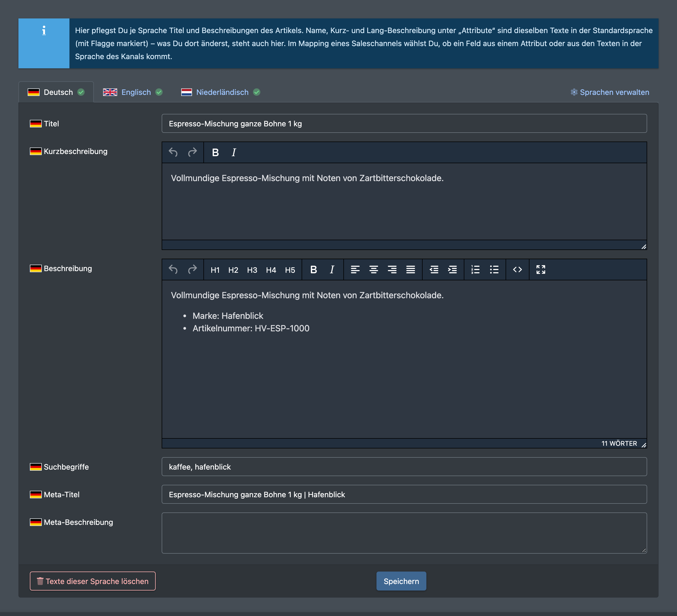Undo in the Kurzbeschreibung editor
The width and height of the screenshot is (677, 616).
pyautogui.click(x=173, y=152)
